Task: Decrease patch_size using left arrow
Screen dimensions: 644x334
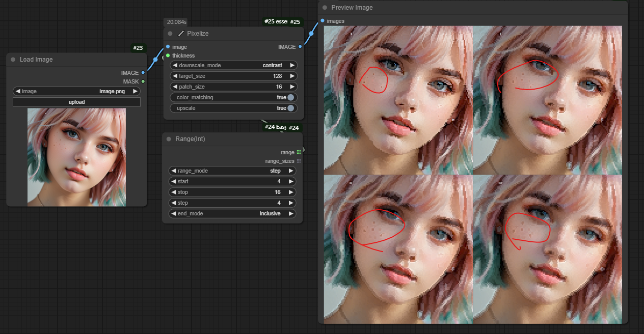Action: coord(175,87)
